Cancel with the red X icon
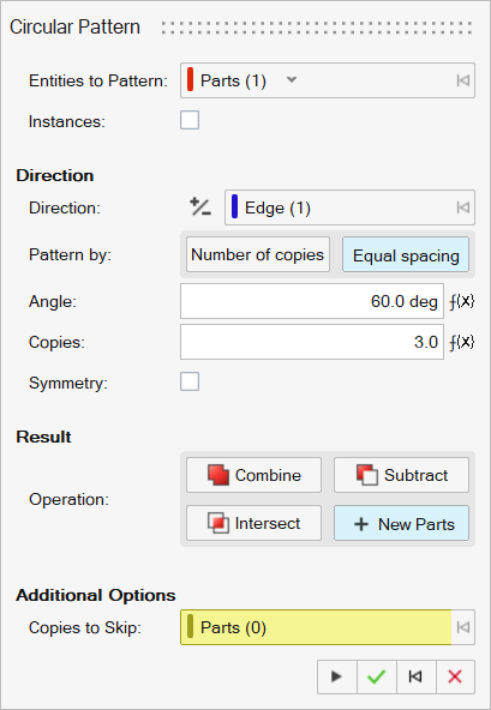Image resolution: width=491 pixels, height=710 pixels. coord(455,677)
